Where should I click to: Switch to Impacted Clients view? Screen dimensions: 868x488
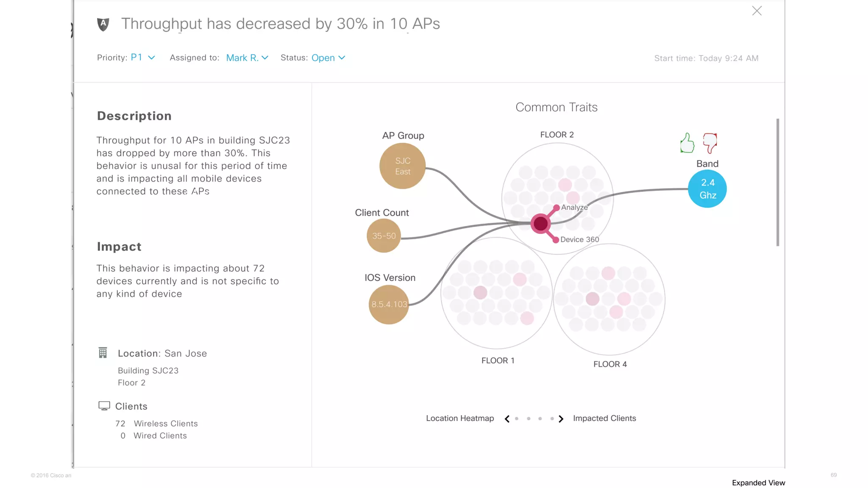pyautogui.click(x=604, y=419)
